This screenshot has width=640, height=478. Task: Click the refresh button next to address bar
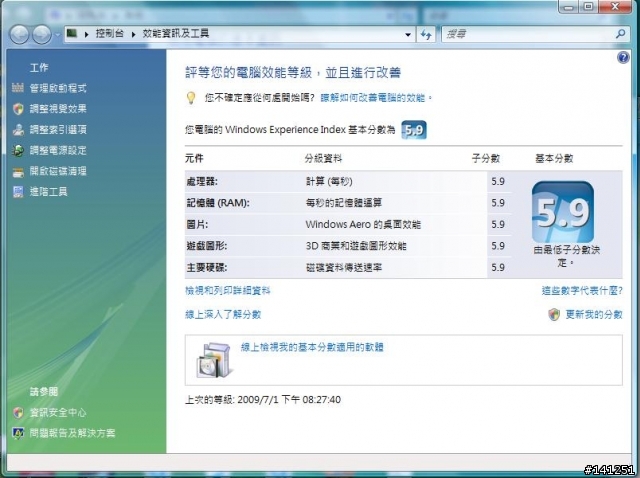click(426, 35)
